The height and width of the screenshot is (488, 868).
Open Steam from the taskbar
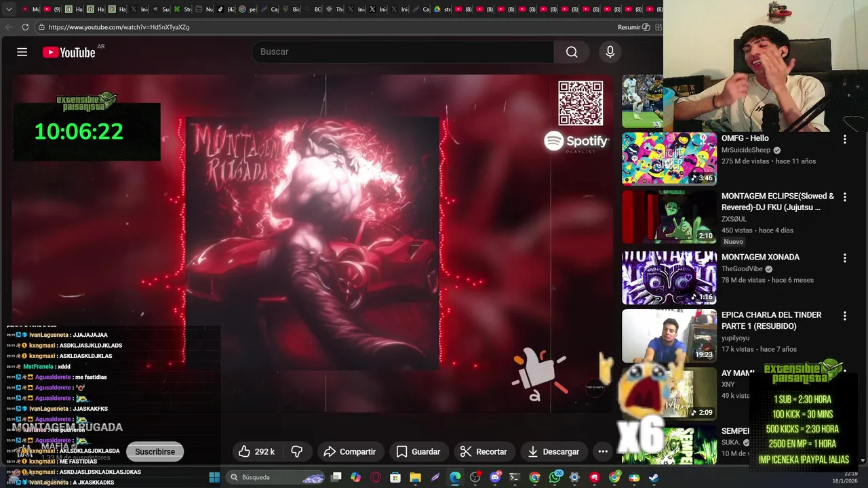coord(653,477)
